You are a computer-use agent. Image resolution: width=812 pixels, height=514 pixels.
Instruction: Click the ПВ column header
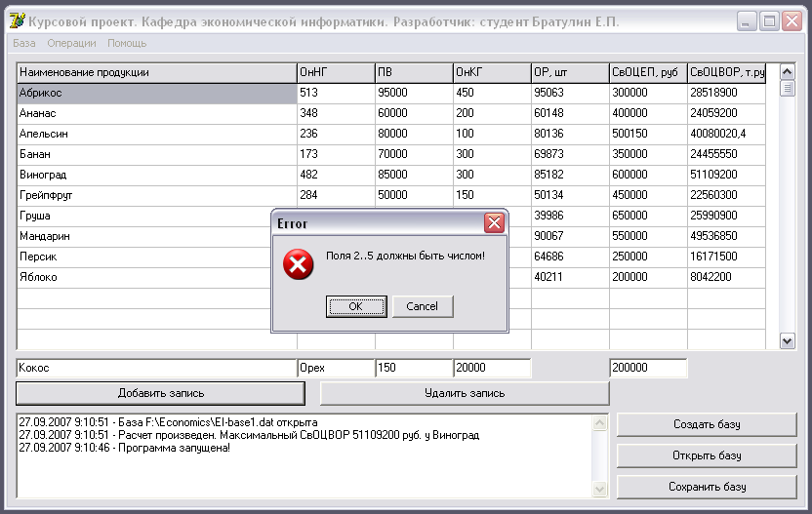coord(414,73)
